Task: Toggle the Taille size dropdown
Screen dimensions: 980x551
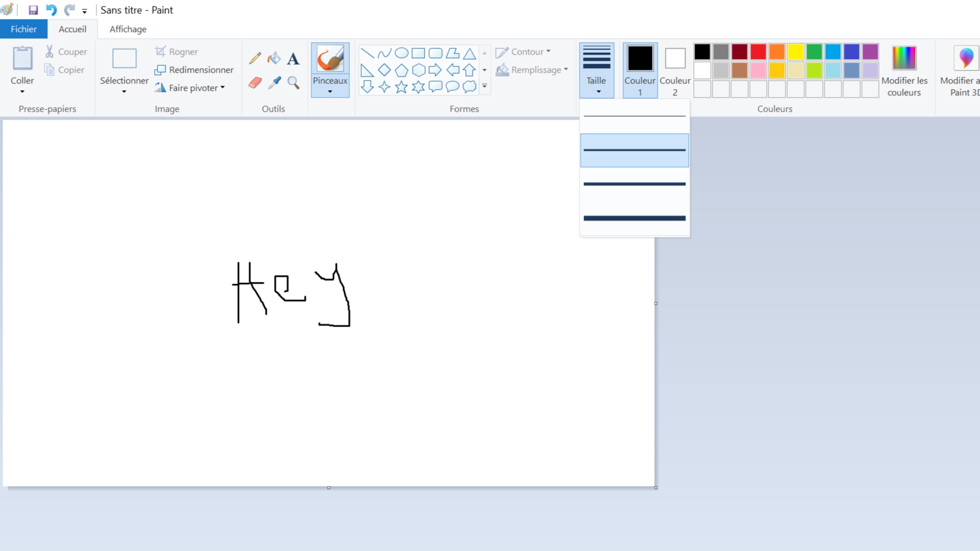Action: pos(596,70)
